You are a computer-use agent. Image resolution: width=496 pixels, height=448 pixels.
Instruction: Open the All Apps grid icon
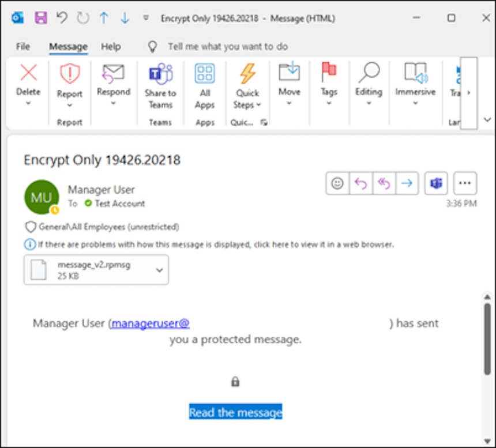pyautogui.click(x=205, y=74)
